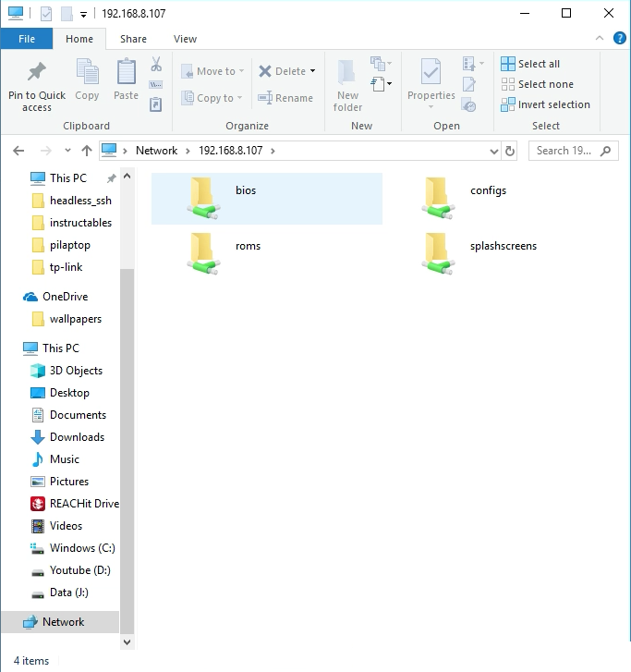Click the Properties quick access toolbar icon
The height and width of the screenshot is (672, 631).
(x=46, y=14)
